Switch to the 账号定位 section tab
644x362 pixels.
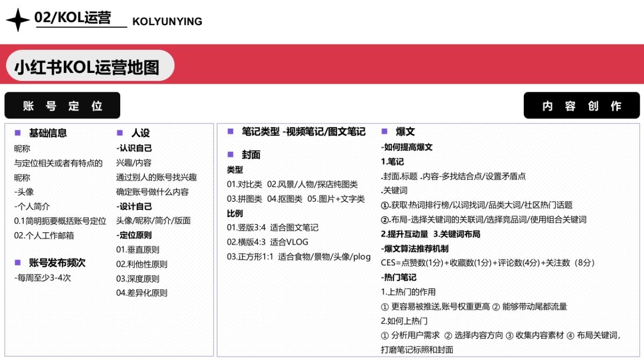click(x=62, y=105)
